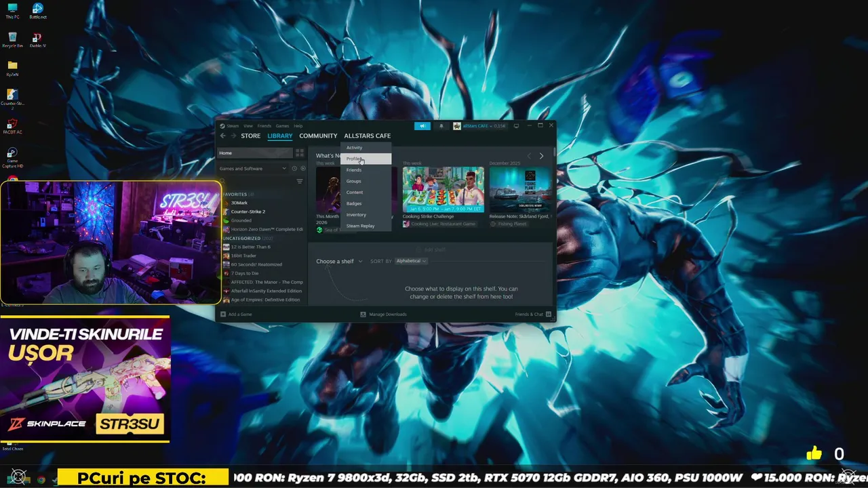Collapse the UNCATEGORIZED category

pyautogui.click(x=241, y=239)
